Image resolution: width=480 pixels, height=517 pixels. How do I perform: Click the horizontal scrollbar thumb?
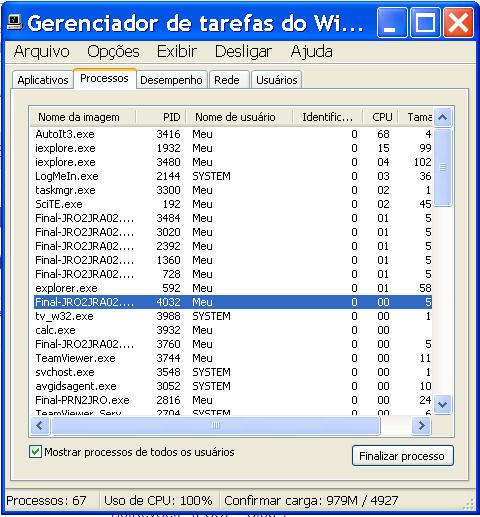[216, 425]
